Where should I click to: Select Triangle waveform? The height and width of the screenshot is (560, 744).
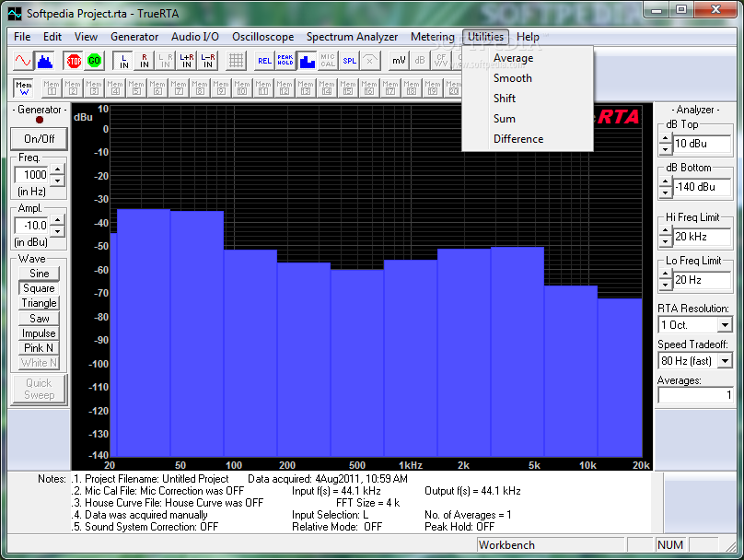[39, 303]
